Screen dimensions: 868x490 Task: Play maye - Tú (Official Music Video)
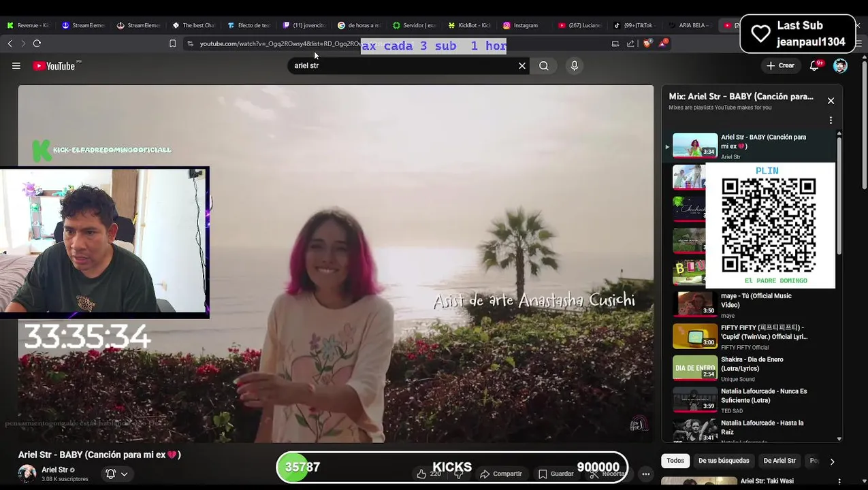pos(752,305)
